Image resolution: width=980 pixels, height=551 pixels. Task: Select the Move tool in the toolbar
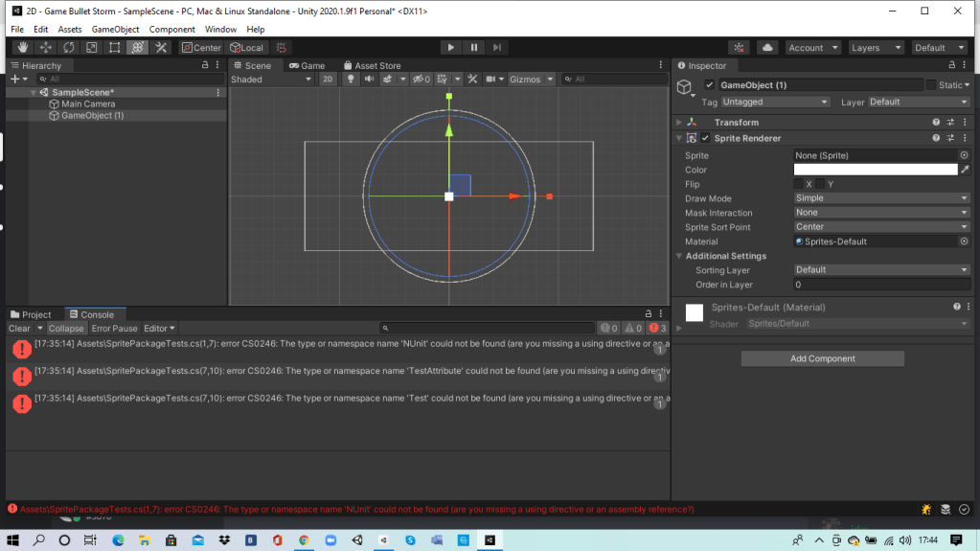tap(45, 47)
